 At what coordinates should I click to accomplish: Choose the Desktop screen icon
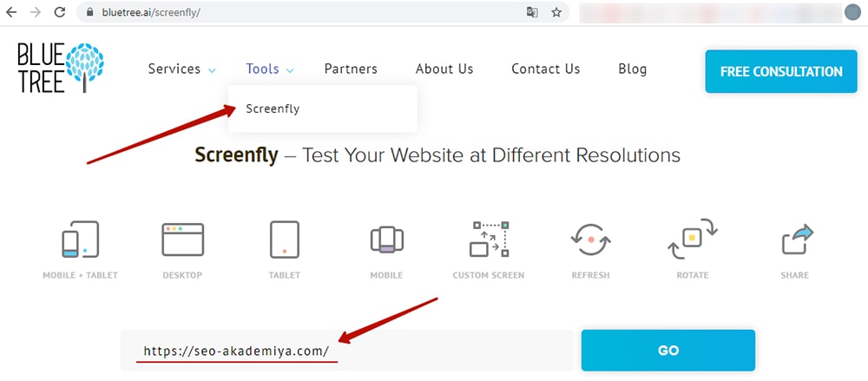click(x=182, y=240)
